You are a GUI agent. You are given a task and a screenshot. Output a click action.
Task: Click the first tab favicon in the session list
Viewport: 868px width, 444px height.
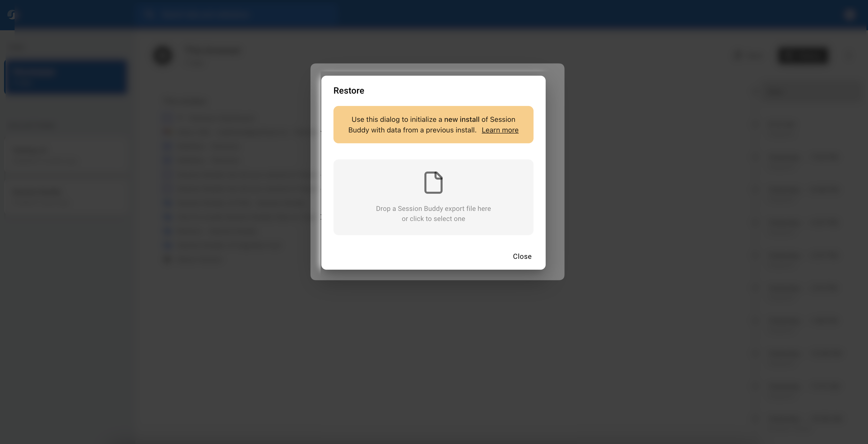168,118
